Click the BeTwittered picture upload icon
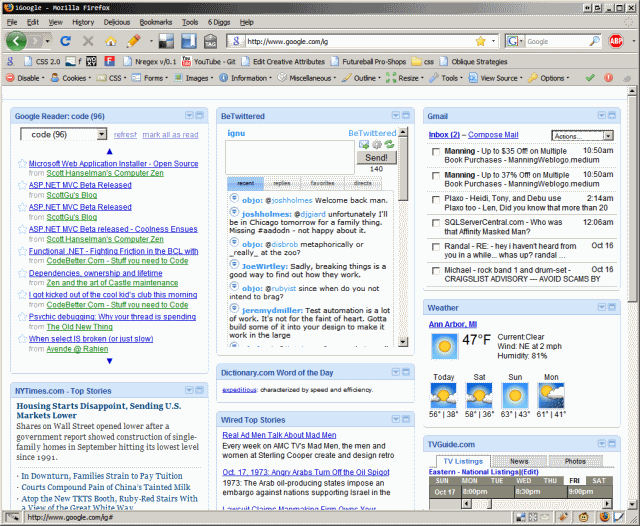Image resolution: width=640 pixels, height=526 pixels. point(364,144)
